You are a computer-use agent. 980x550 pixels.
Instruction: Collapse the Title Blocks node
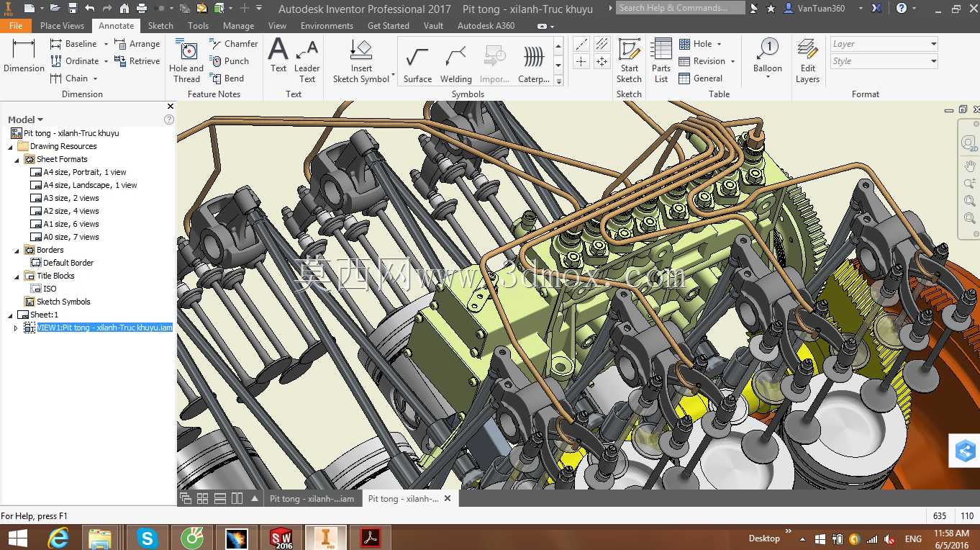tap(17, 276)
